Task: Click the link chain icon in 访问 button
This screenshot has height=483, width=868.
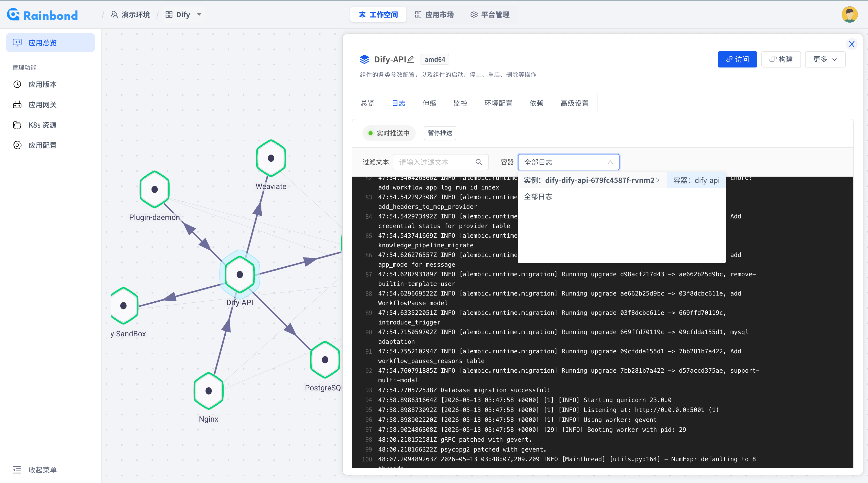Action: (x=729, y=59)
